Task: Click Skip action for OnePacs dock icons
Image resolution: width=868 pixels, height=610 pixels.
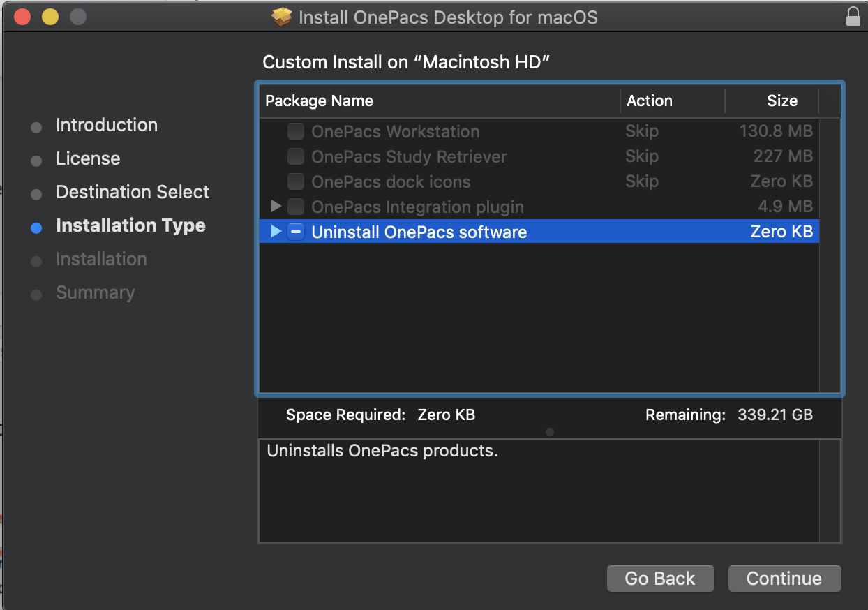Action: click(642, 181)
